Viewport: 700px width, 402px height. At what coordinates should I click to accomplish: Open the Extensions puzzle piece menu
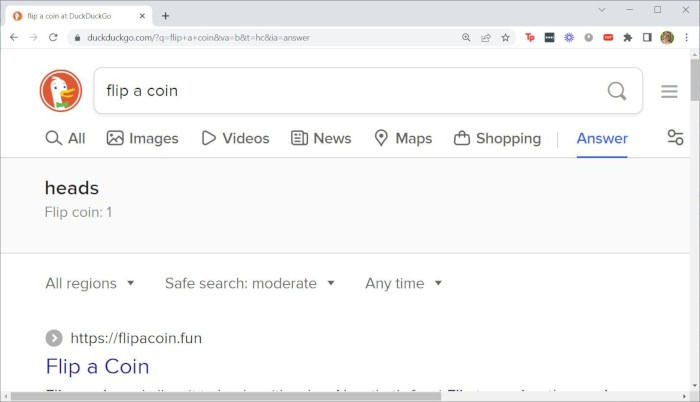point(628,38)
